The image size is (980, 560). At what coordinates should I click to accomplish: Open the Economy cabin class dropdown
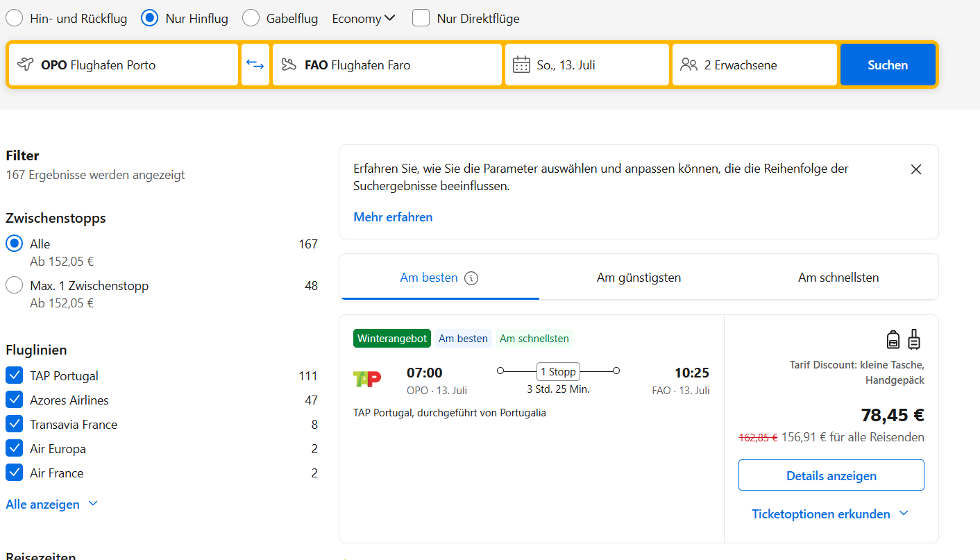coord(364,19)
